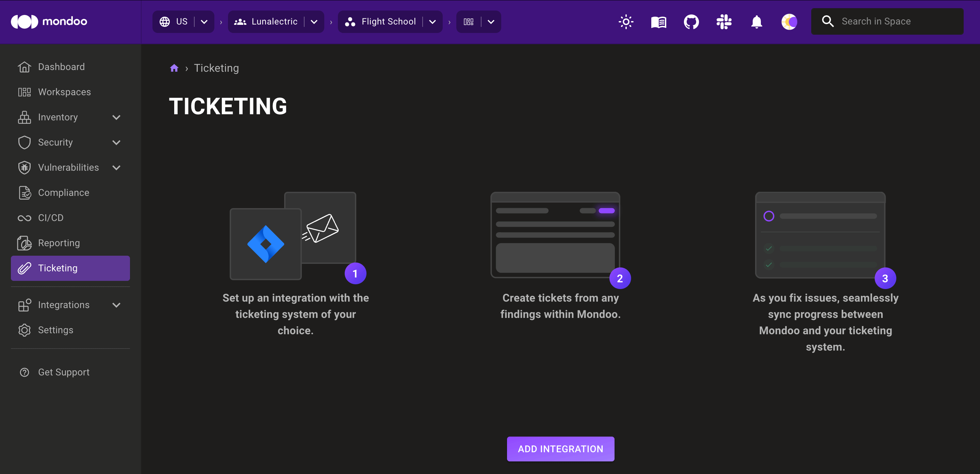Open Workspaces from the sidebar

point(64,91)
